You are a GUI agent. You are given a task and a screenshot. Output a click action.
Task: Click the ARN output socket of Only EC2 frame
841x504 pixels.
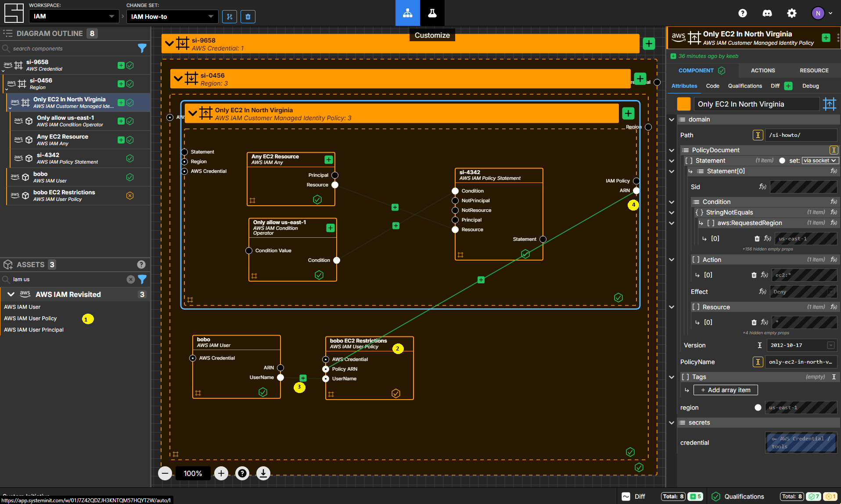(x=636, y=190)
